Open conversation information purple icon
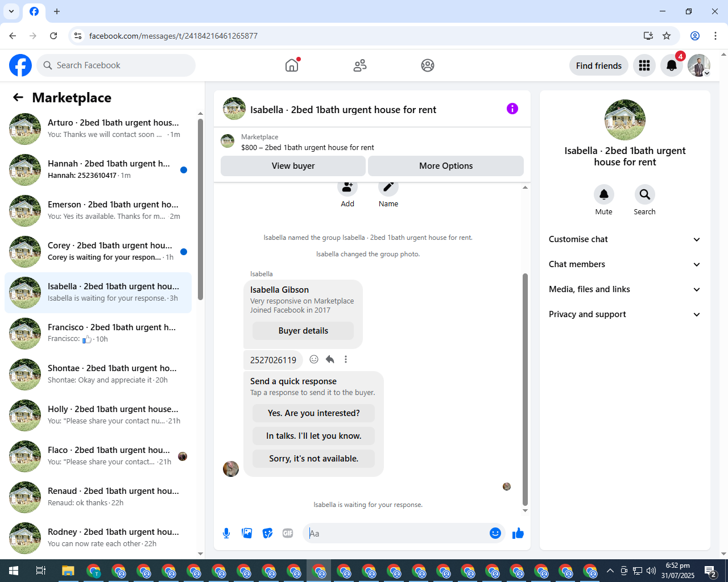728x582 pixels. tap(512, 109)
